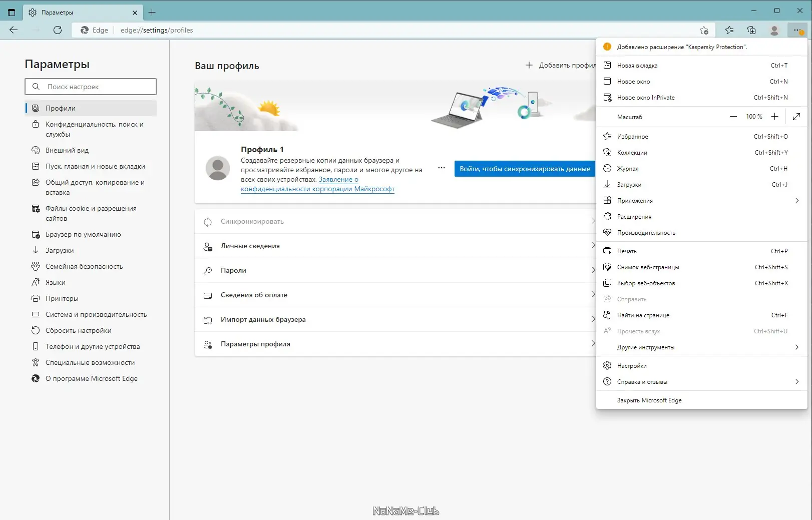Close the Параметры tab
Viewport: 812px width, 520px height.
[x=135, y=13]
